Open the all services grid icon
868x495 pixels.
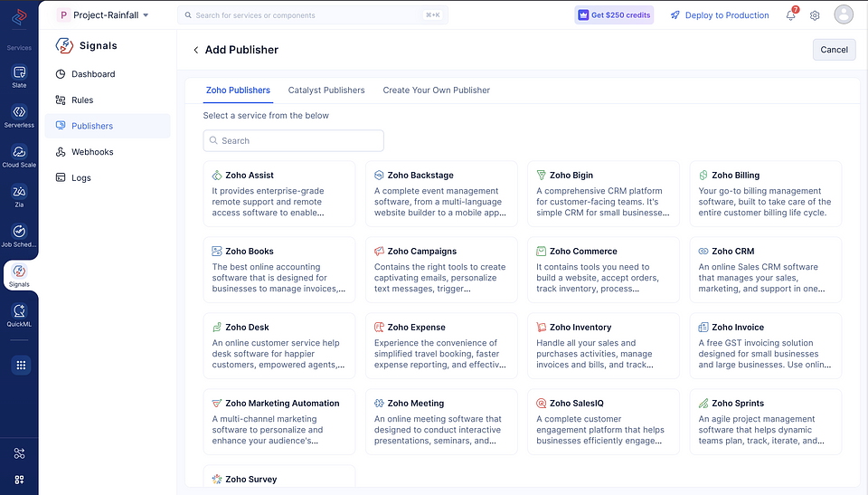[21, 366]
